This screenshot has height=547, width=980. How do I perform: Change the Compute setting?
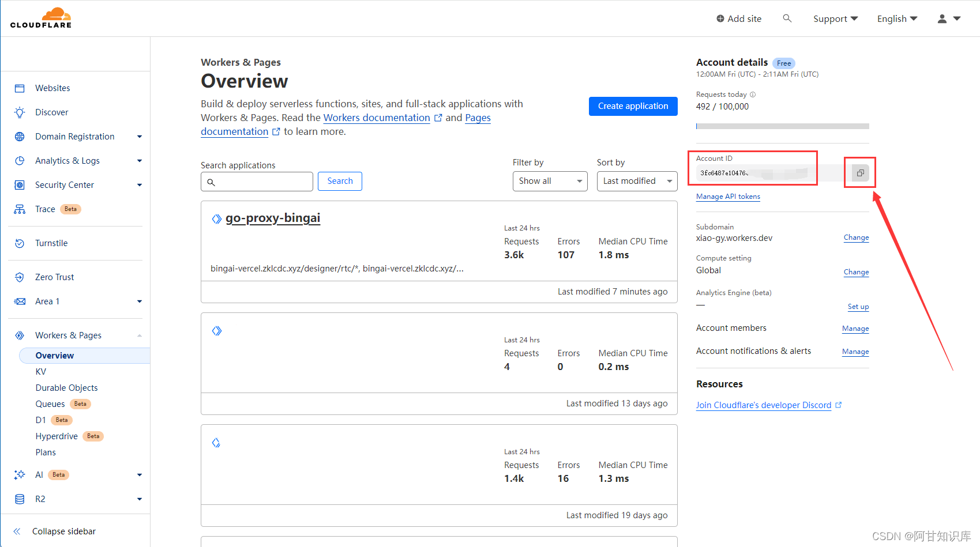tap(856, 272)
